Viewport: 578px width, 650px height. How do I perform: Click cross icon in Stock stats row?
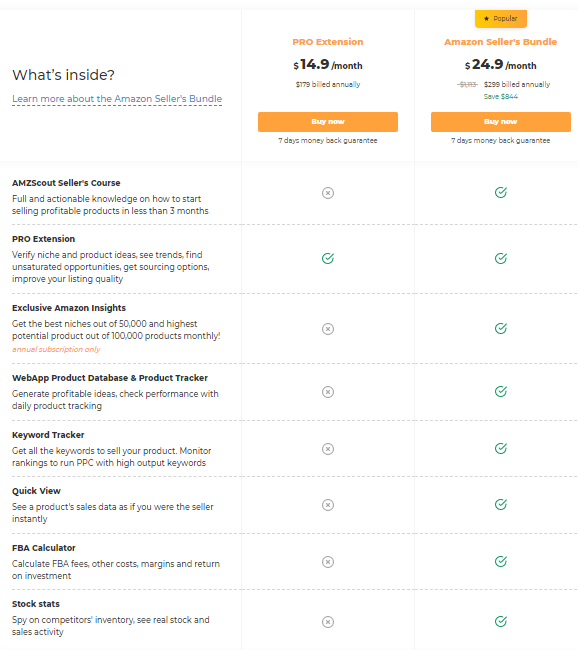(328, 622)
